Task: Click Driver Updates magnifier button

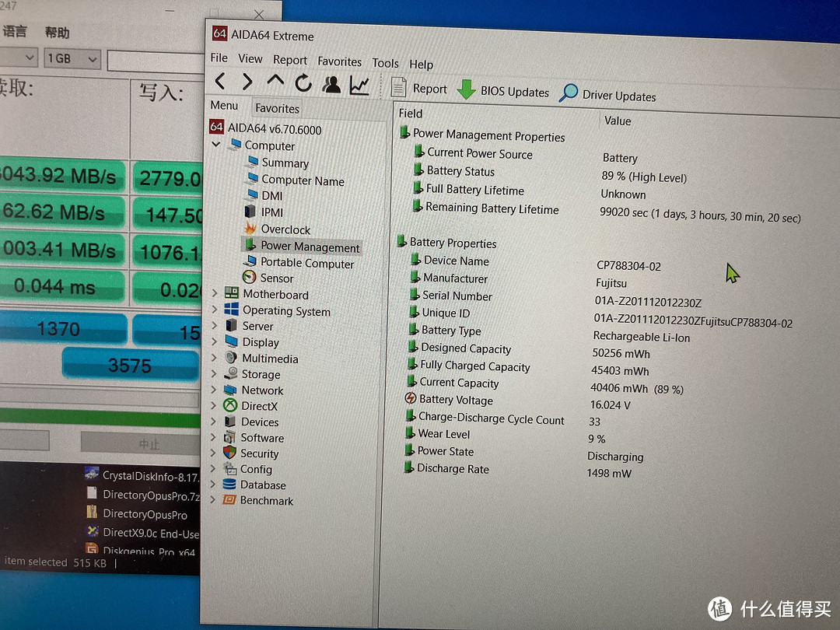Action: (608, 95)
